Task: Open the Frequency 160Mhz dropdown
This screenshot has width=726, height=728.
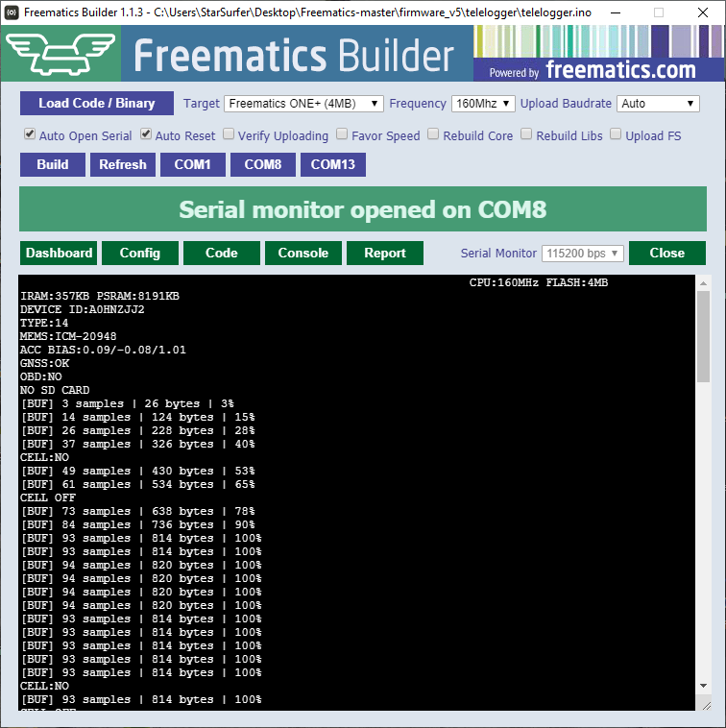Action: pos(483,104)
